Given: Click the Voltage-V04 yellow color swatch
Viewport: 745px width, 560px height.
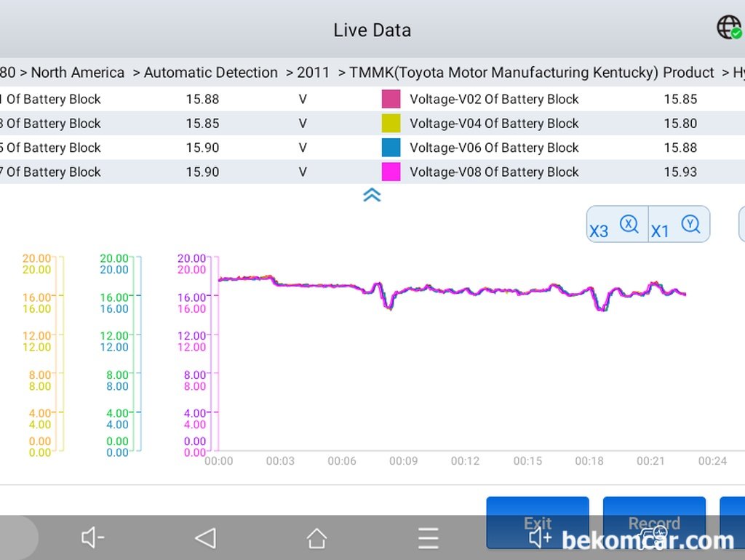Looking at the screenshot, I should tap(391, 124).
